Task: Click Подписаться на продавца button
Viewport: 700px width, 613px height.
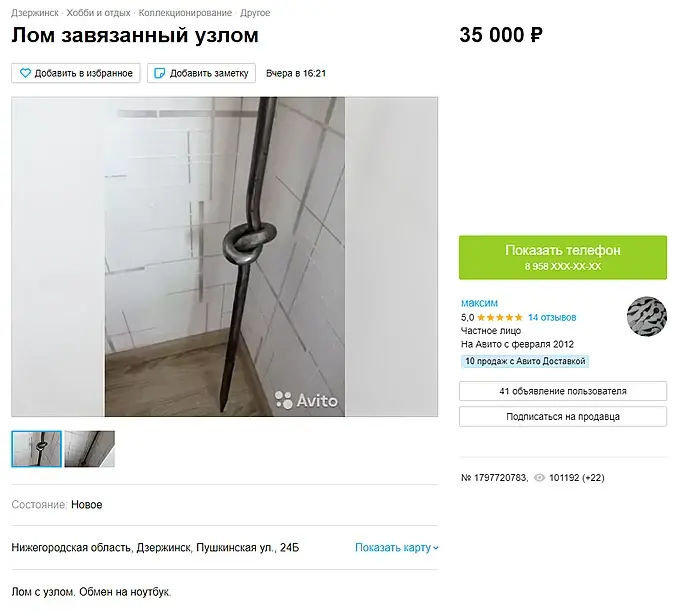Action: click(x=563, y=417)
